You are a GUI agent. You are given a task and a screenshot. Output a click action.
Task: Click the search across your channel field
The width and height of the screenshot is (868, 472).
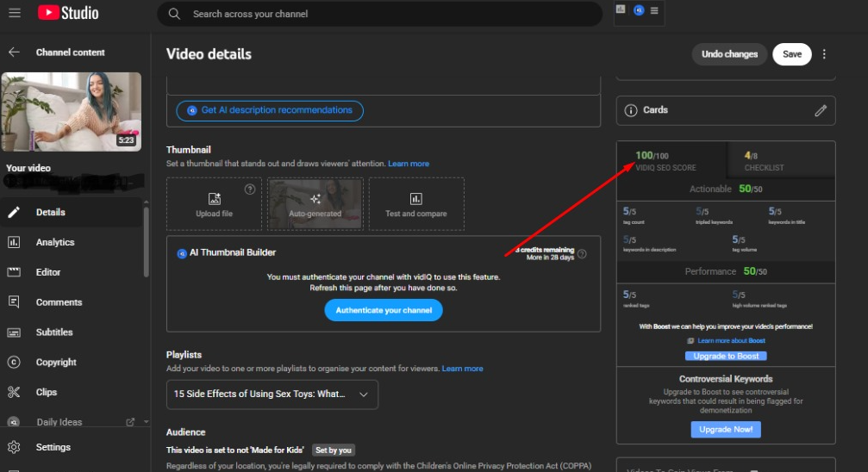(x=379, y=14)
